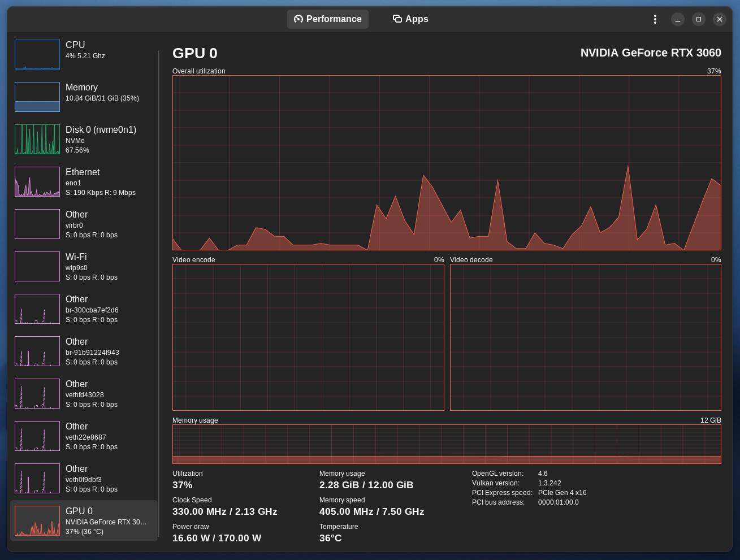This screenshot has height=560, width=740.
Task: Open the three-dot application menu
Action: [x=655, y=19]
